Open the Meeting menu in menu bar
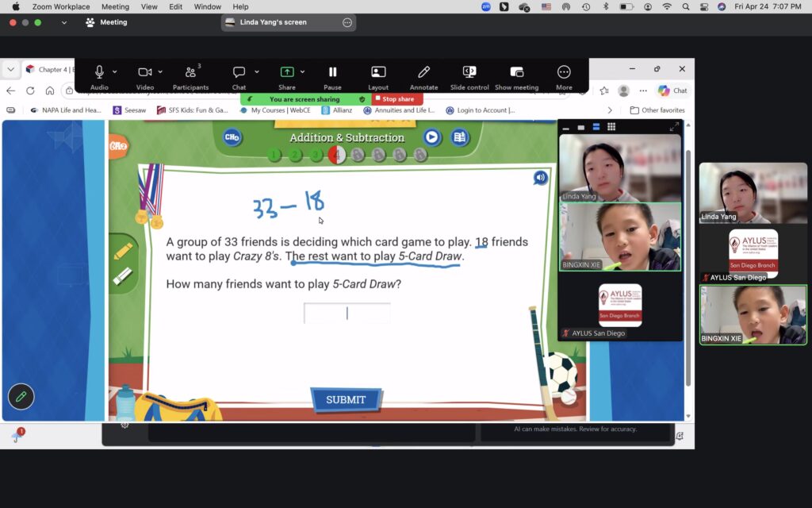This screenshot has width=812, height=508. (115, 6)
